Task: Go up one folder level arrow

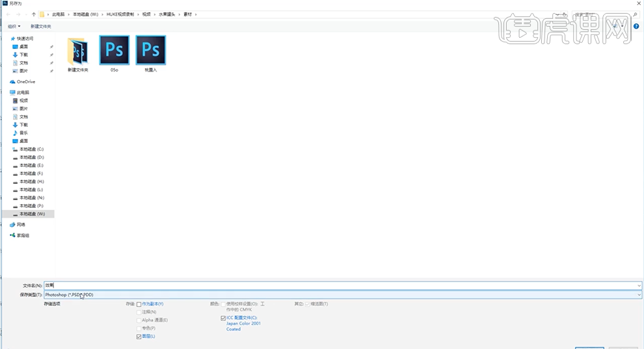Action: pos(34,14)
